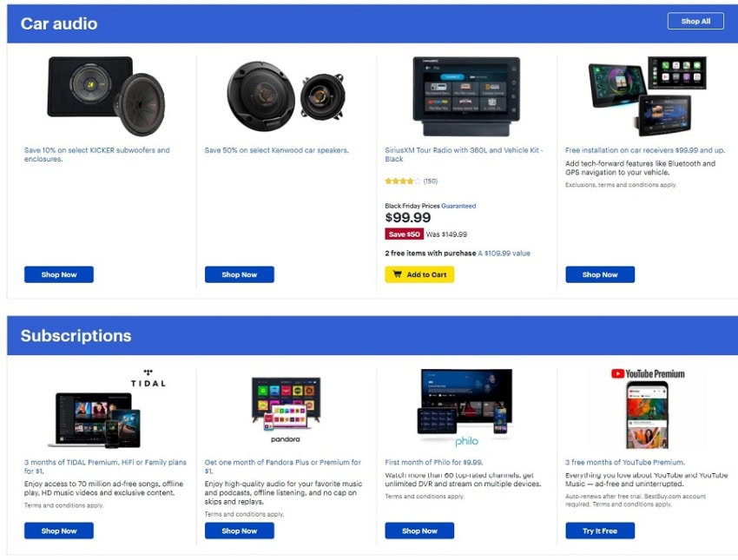Open the $109.99 value free items link
Viewport: 738px width, 560px height.
click(x=504, y=254)
